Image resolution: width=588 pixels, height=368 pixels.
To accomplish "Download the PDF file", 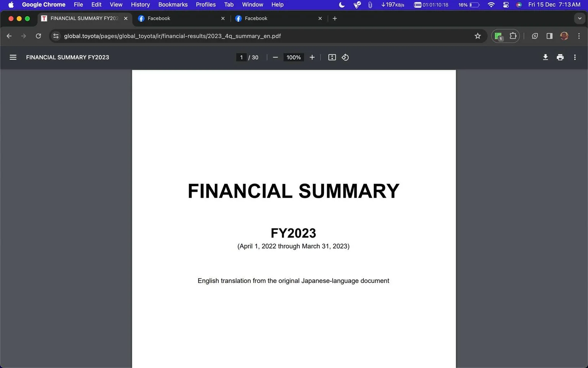I will [546, 57].
